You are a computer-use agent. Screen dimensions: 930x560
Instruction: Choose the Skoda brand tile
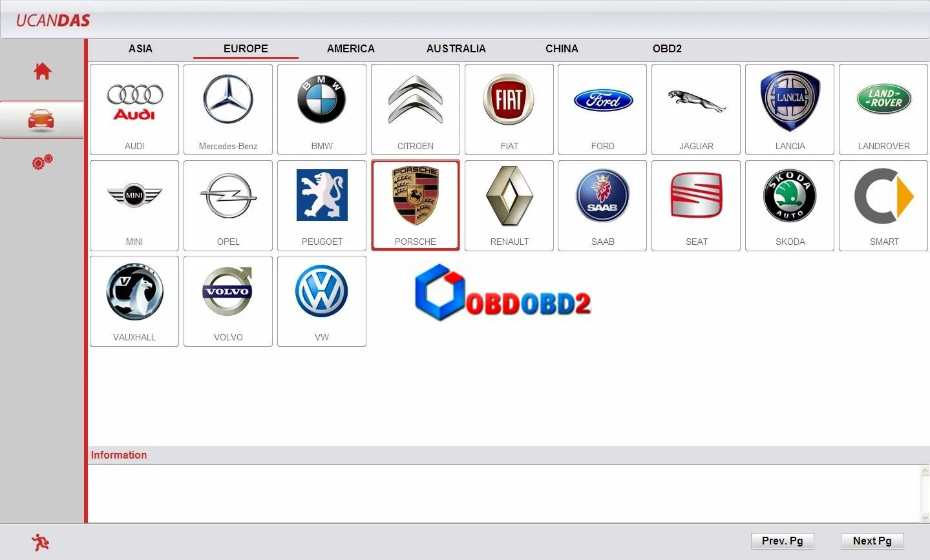point(790,205)
